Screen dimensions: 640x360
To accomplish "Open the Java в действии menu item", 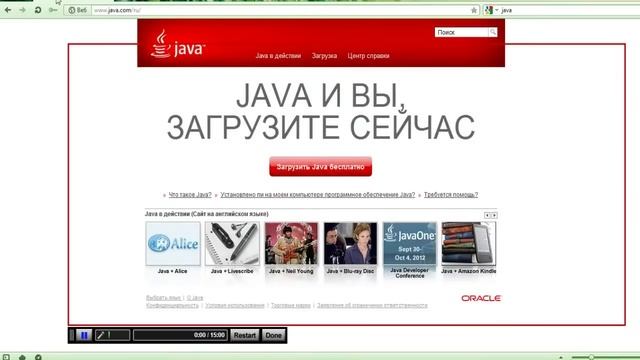I will 278,56.
